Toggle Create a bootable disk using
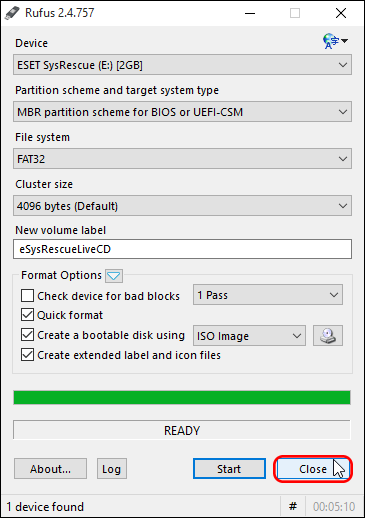Viewport: 365px width, 518px height. (x=27, y=335)
